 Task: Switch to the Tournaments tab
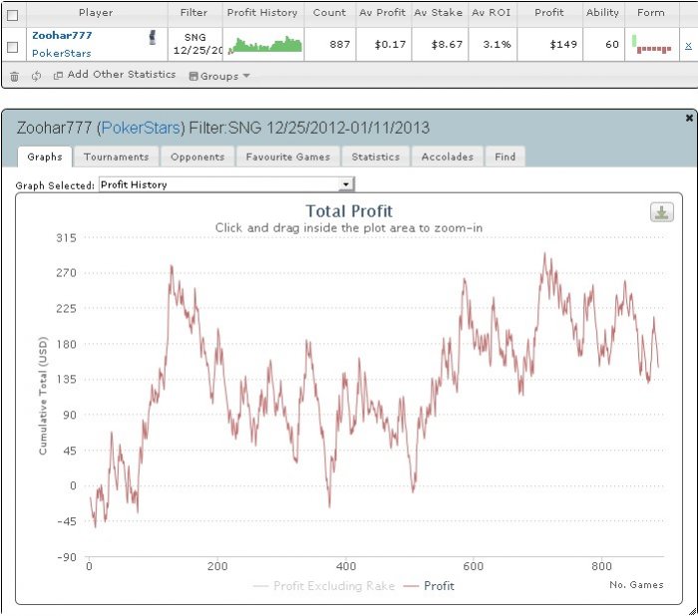(116, 156)
